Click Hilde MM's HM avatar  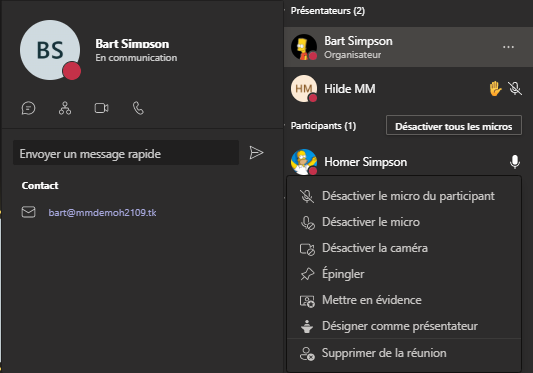pos(304,88)
